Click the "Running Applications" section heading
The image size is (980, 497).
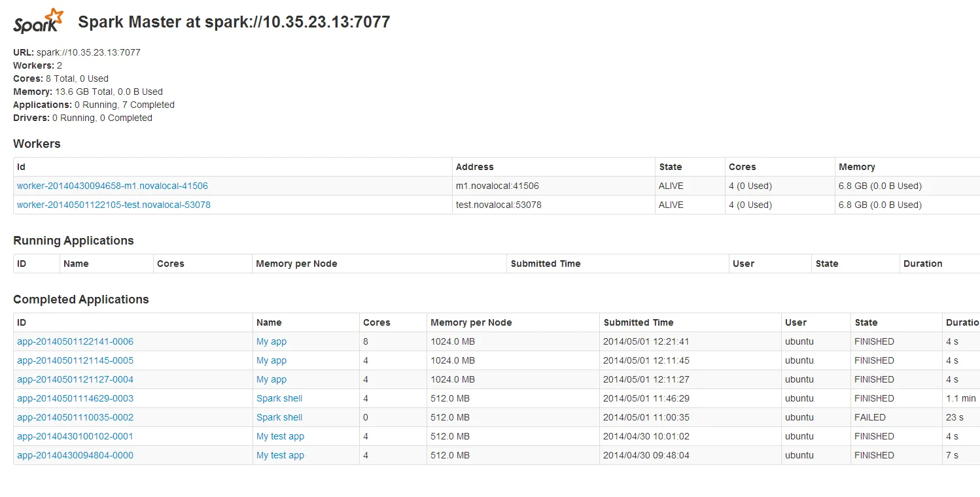click(73, 241)
